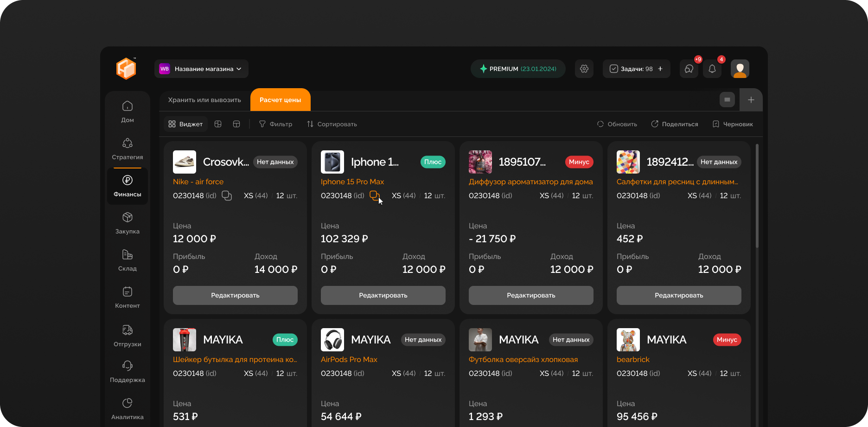Image resolution: width=868 pixels, height=427 pixels.
Task: Open the support headset icon in header
Action: pos(689,69)
